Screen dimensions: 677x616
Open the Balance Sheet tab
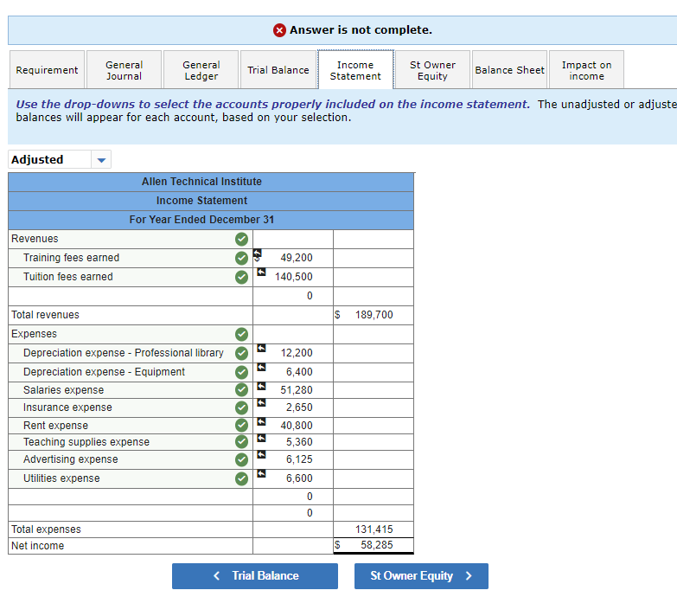[x=509, y=70]
